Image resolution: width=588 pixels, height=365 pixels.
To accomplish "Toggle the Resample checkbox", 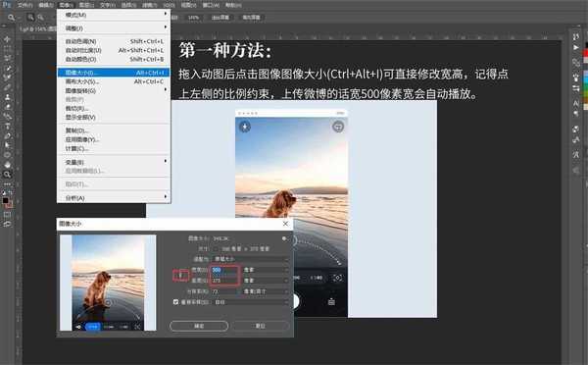I will coord(175,302).
